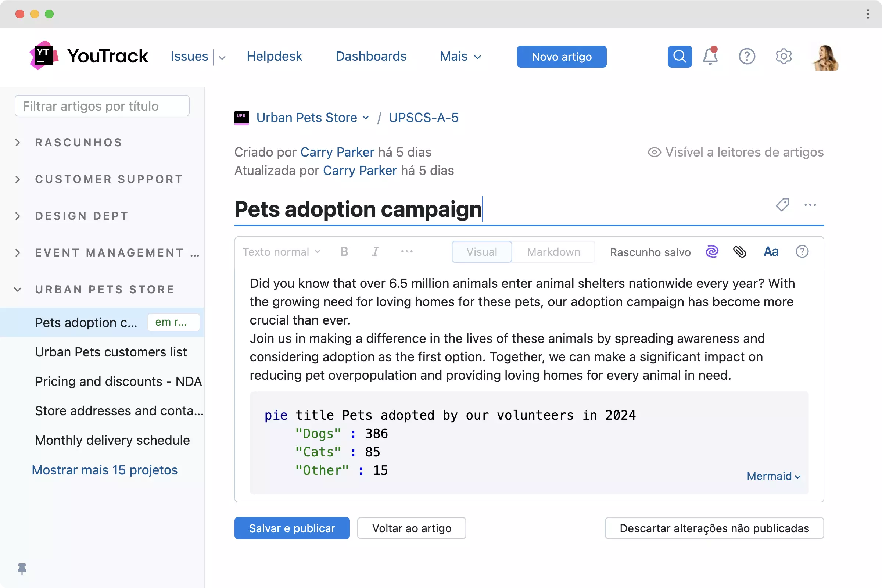Click the sidebar pin icon
This screenshot has width=882, height=588.
click(22, 569)
